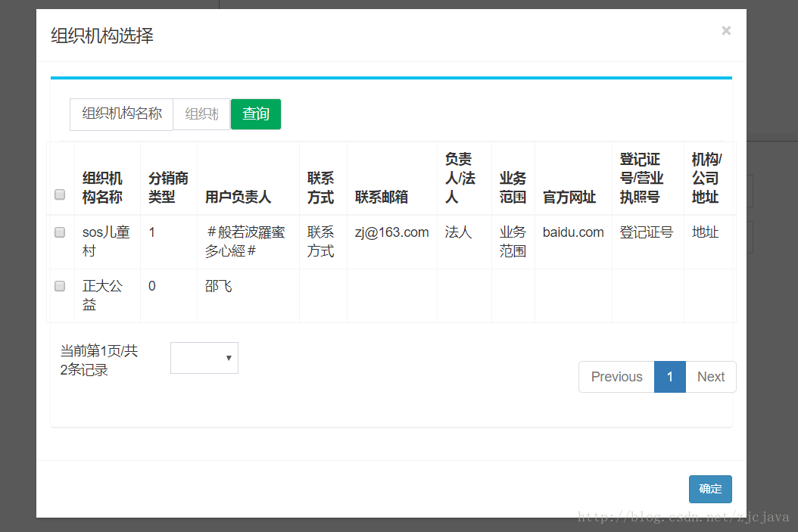
Task: Select page 1 in pagination
Action: (670, 377)
